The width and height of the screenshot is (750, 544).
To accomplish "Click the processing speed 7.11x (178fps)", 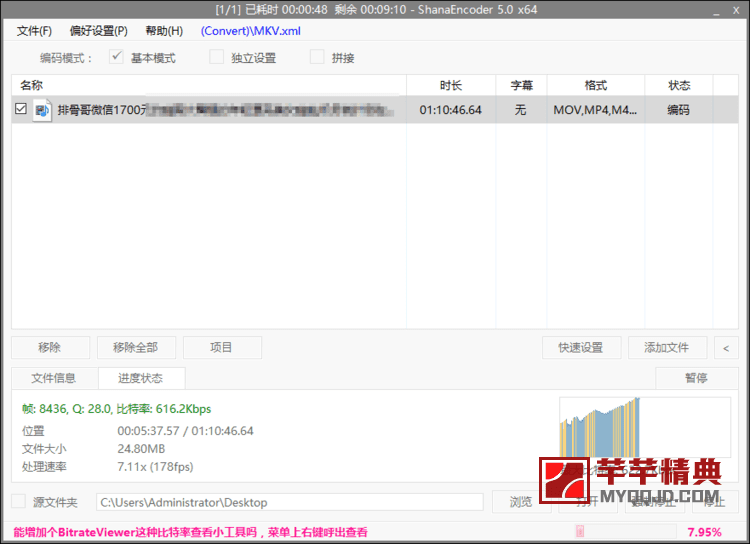I will point(155,466).
